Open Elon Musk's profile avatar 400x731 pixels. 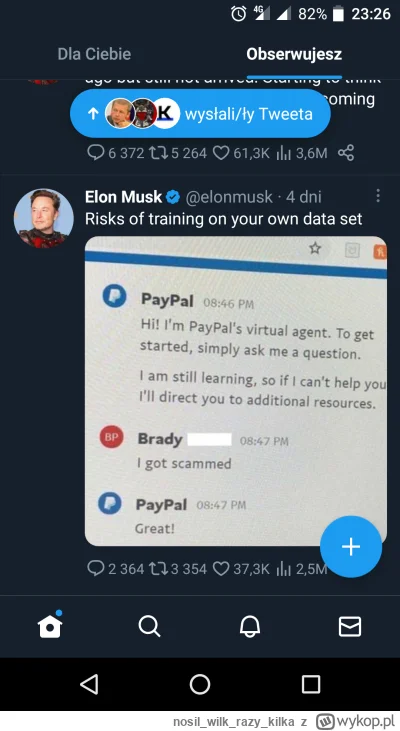[x=44, y=218]
